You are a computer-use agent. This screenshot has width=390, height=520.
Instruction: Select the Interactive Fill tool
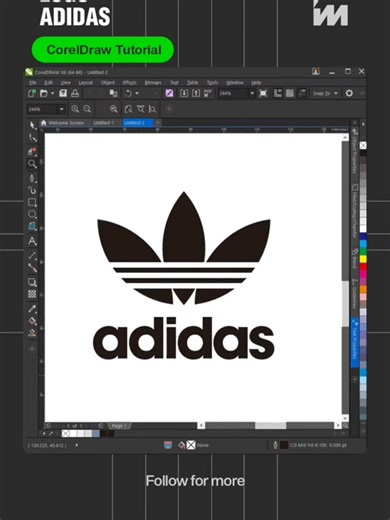(x=32, y=321)
